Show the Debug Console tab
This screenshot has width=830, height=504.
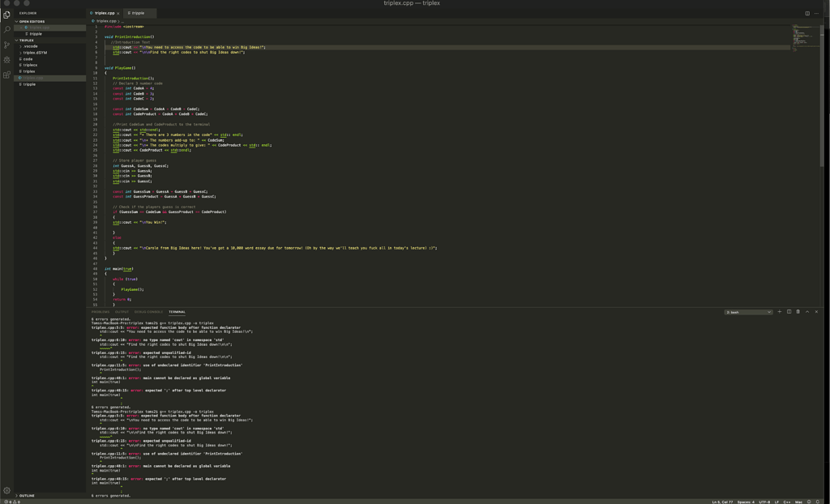[148, 312]
